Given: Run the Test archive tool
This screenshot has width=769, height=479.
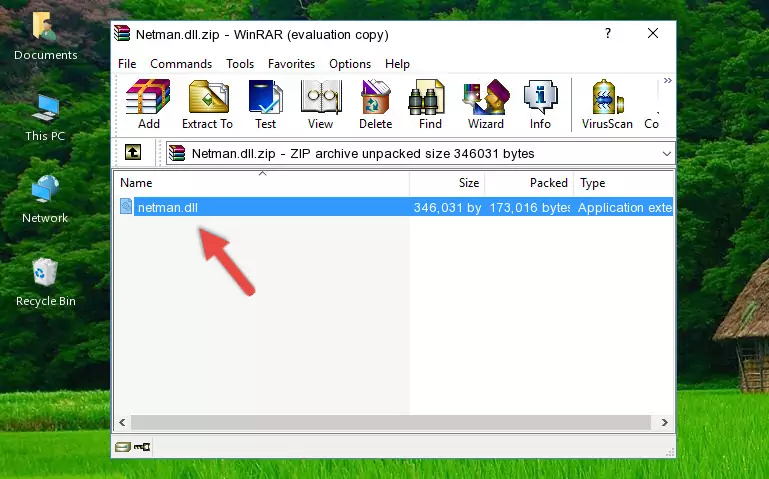Looking at the screenshot, I should coord(265,104).
